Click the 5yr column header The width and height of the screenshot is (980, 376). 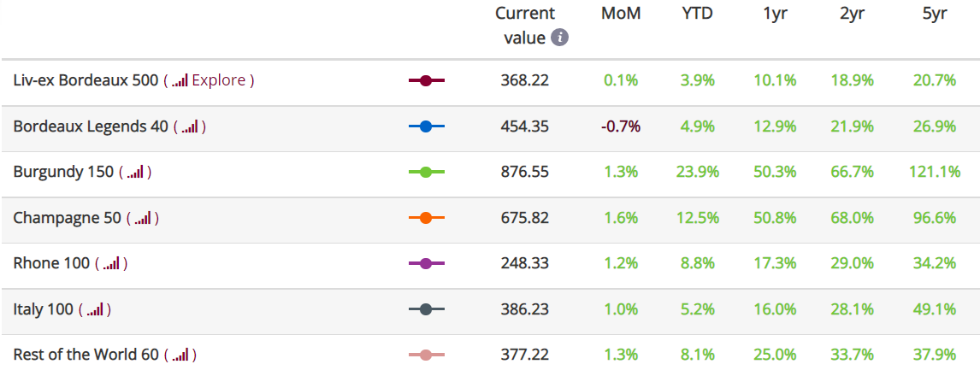935,14
